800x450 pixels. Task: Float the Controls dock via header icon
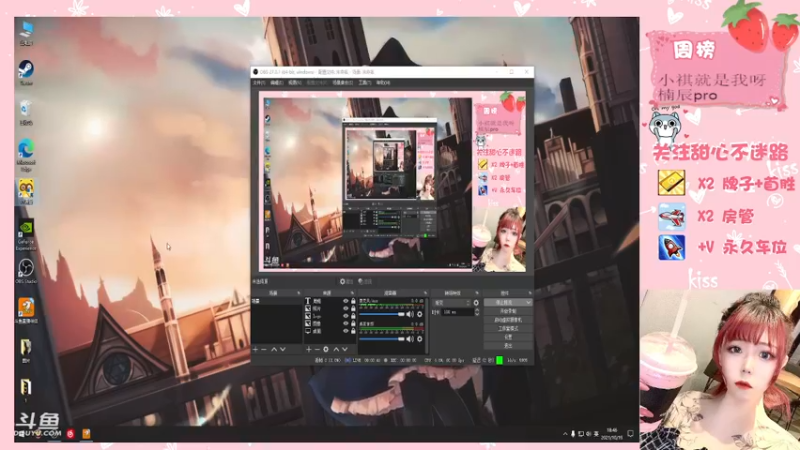530,293
